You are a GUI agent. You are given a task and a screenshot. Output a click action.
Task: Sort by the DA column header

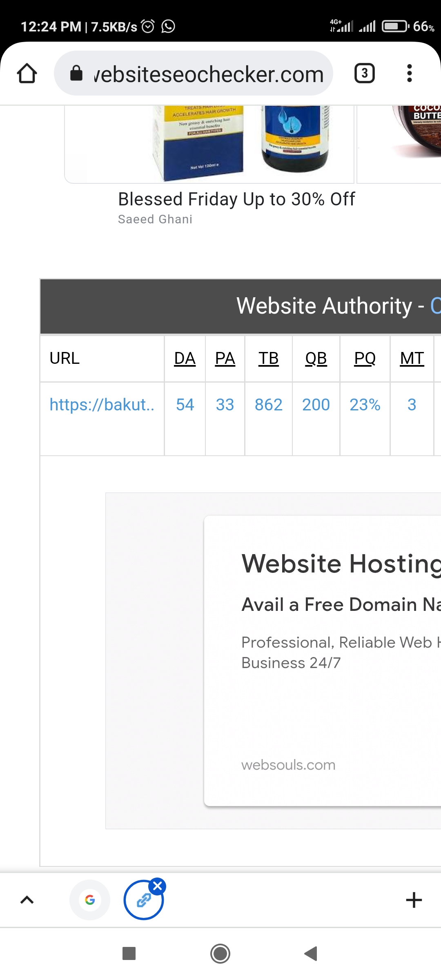pos(185,359)
